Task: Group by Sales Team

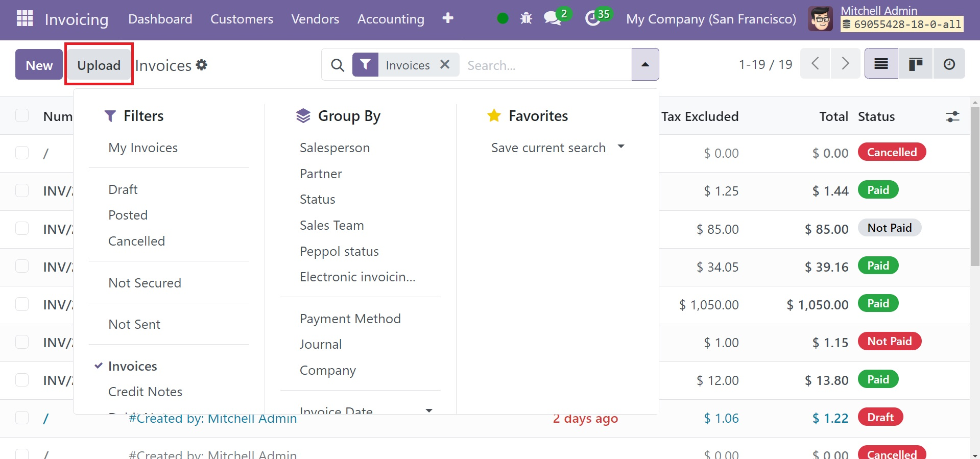Action: pos(331,225)
